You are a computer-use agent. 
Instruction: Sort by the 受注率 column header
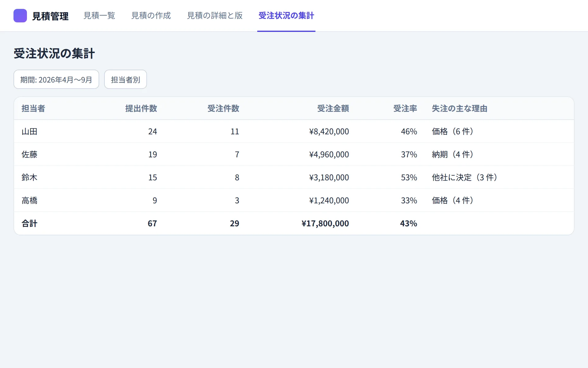[405, 108]
